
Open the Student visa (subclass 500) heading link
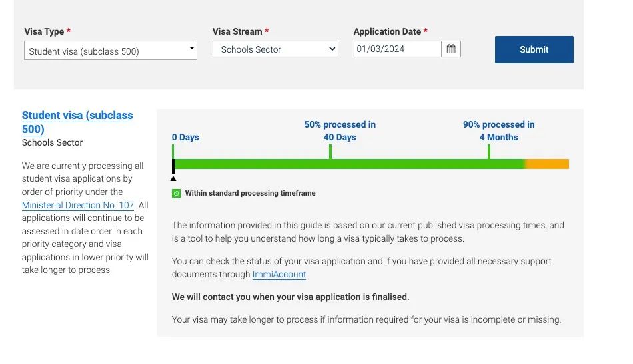77,122
